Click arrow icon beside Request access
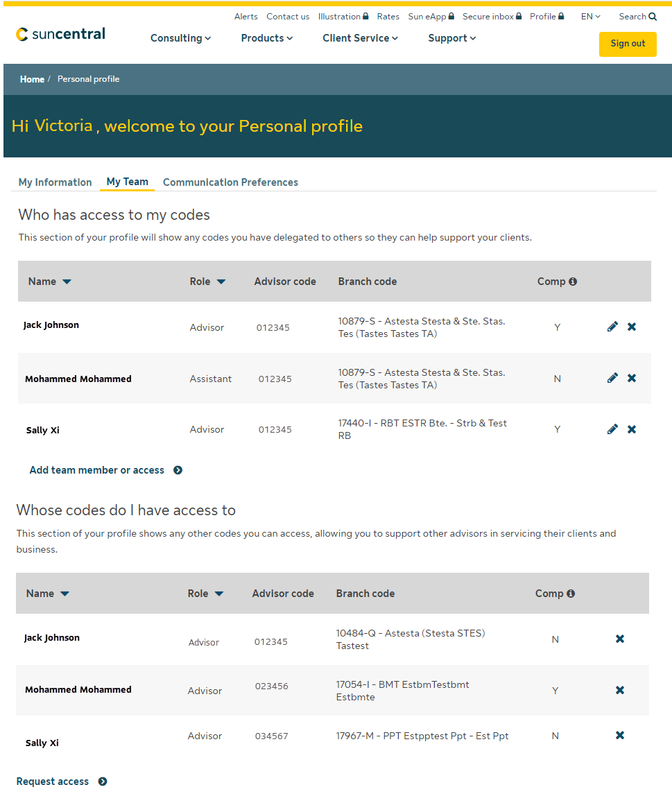The width and height of the screenshot is (672, 812). [x=103, y=781]
